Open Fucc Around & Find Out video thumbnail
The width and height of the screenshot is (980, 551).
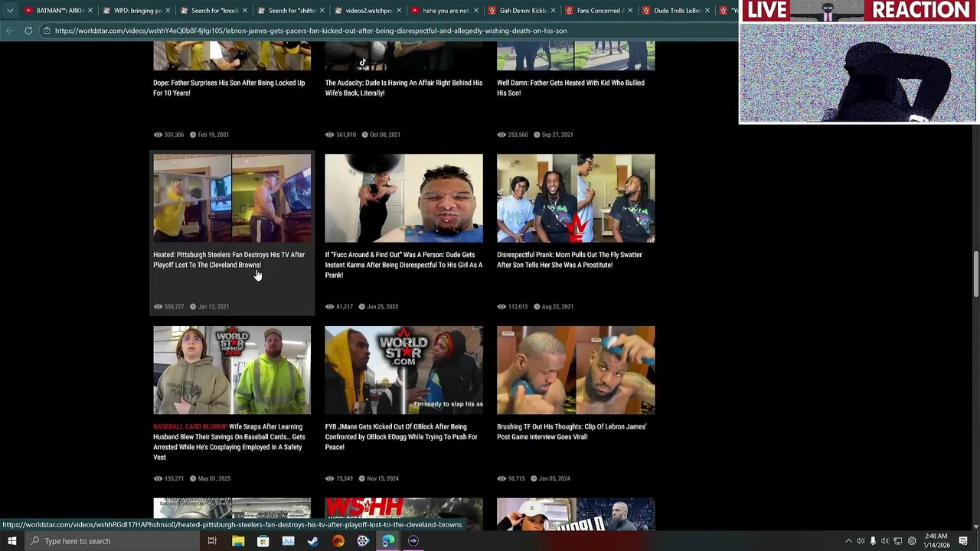[403, 198]
